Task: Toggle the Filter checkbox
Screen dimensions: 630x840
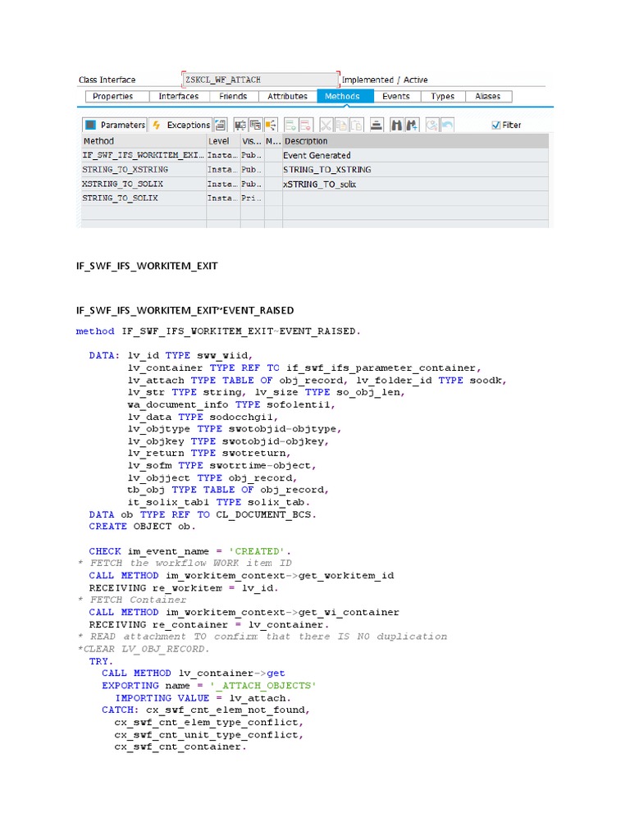Action: pos(496,125)
